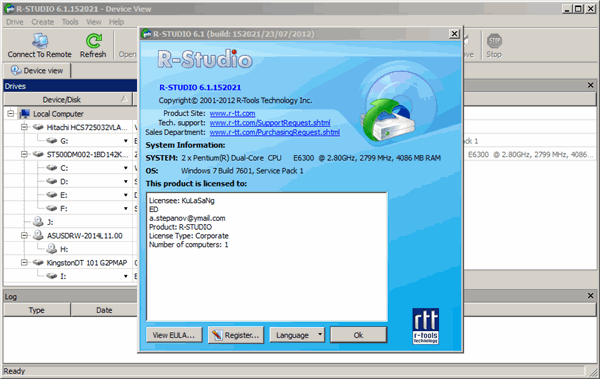Click the C: partition drive icon
Viewport: 600px width, 379px height.
point(52,168)
